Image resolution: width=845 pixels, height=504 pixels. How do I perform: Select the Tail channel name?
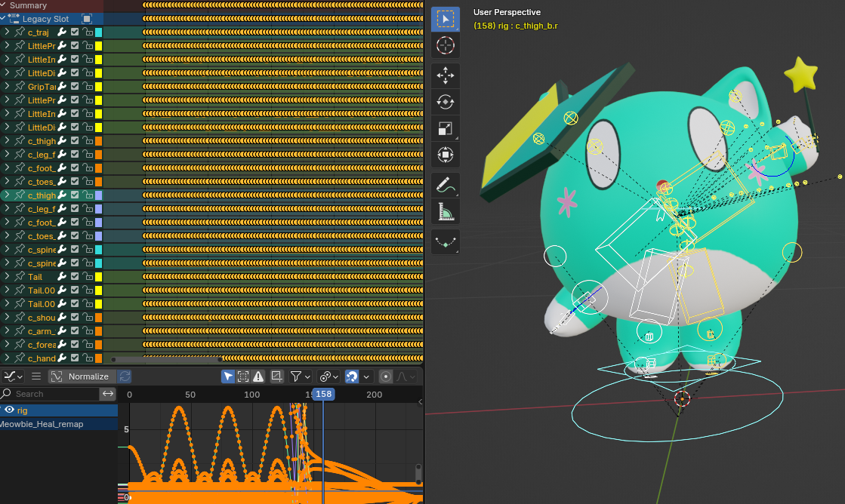click(x=35, y=276)
